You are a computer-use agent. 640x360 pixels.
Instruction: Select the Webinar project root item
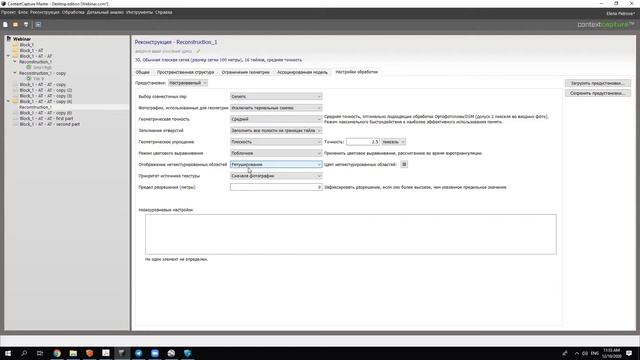(22, 39)
